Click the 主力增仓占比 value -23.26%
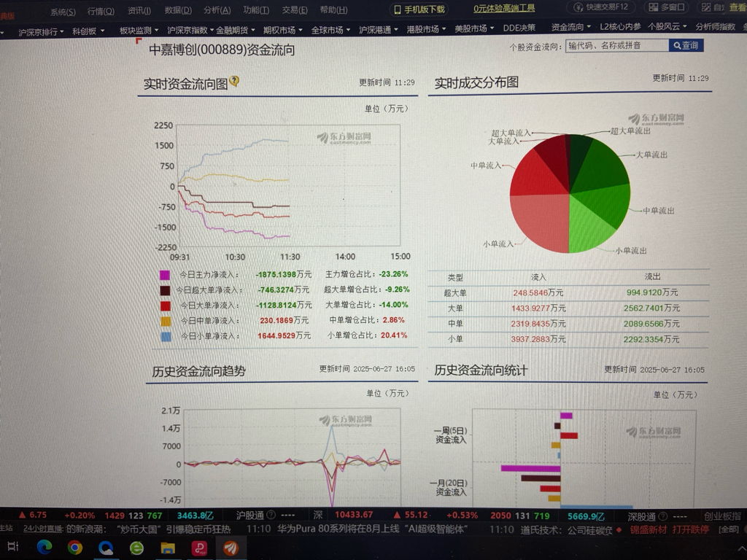Viewport: 747px width, 560px height. pos(393,274)
